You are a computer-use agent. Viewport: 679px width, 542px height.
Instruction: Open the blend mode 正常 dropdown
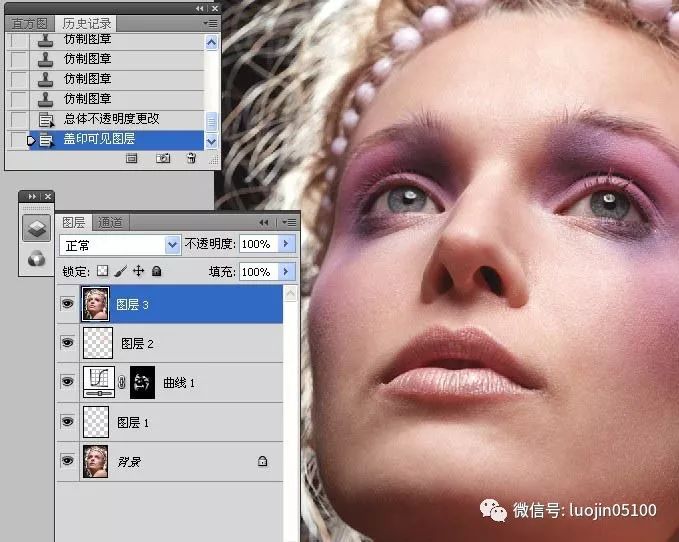click(120, 245)
